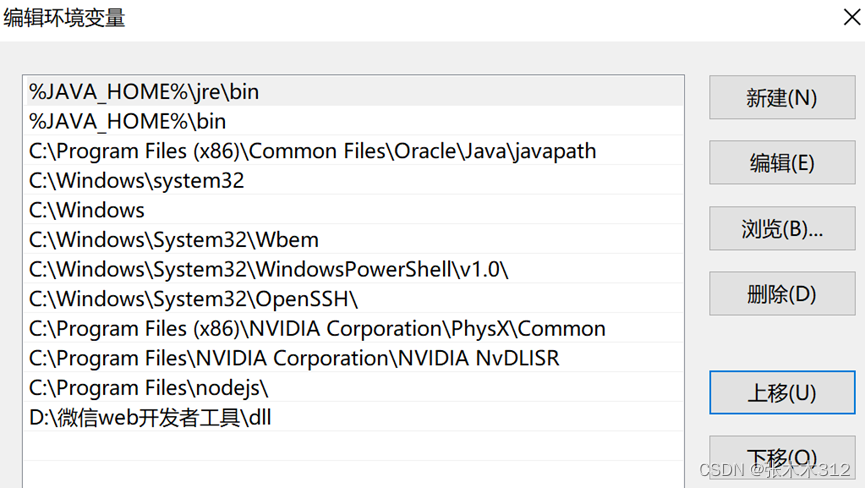This screenshot has height=488, width=865.
Task: Move the entry up with 上移(U)
Action: point(782,393)
